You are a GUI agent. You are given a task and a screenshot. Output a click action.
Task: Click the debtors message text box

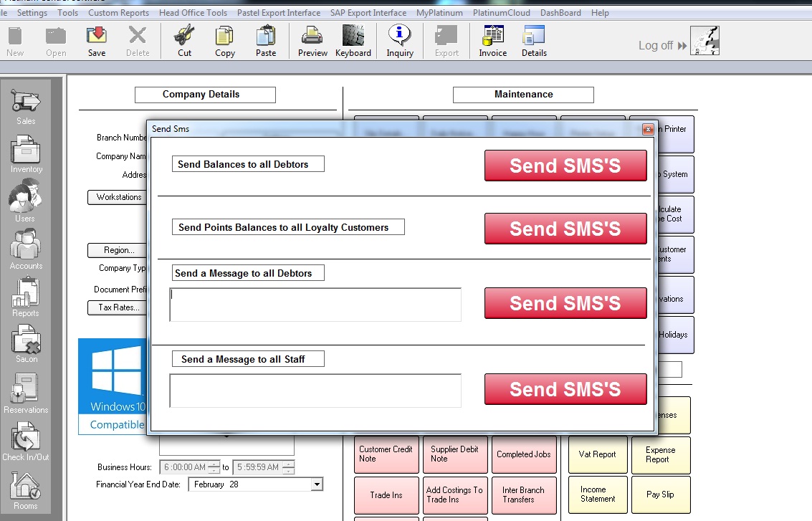tap(315, 305)
